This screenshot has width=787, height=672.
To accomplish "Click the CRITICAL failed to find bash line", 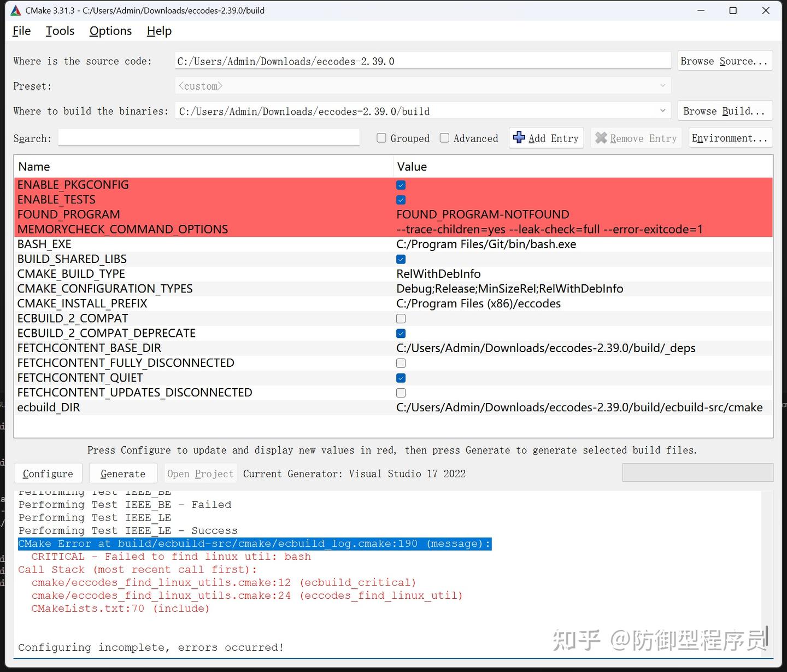I will pos(171,557).
